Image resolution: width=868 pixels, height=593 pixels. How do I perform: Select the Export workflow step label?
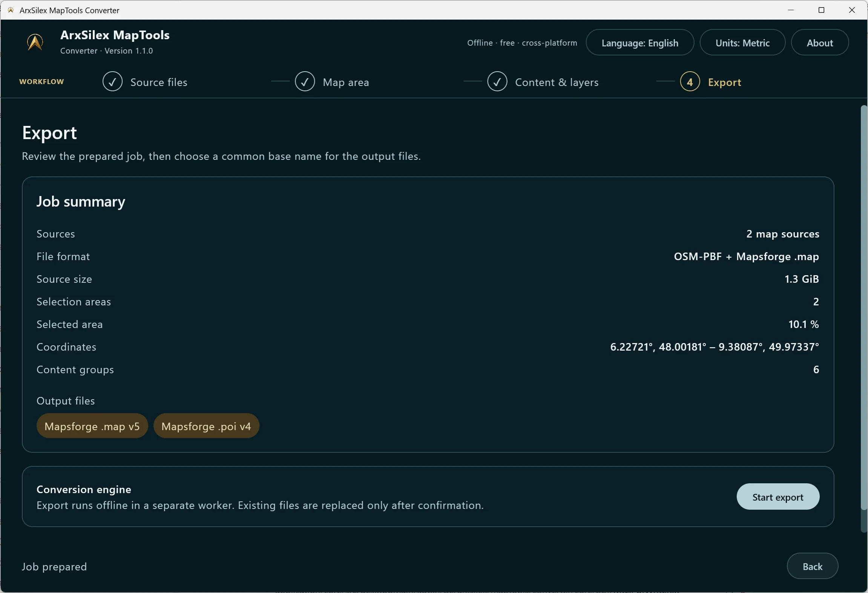(x=724, y=82)
